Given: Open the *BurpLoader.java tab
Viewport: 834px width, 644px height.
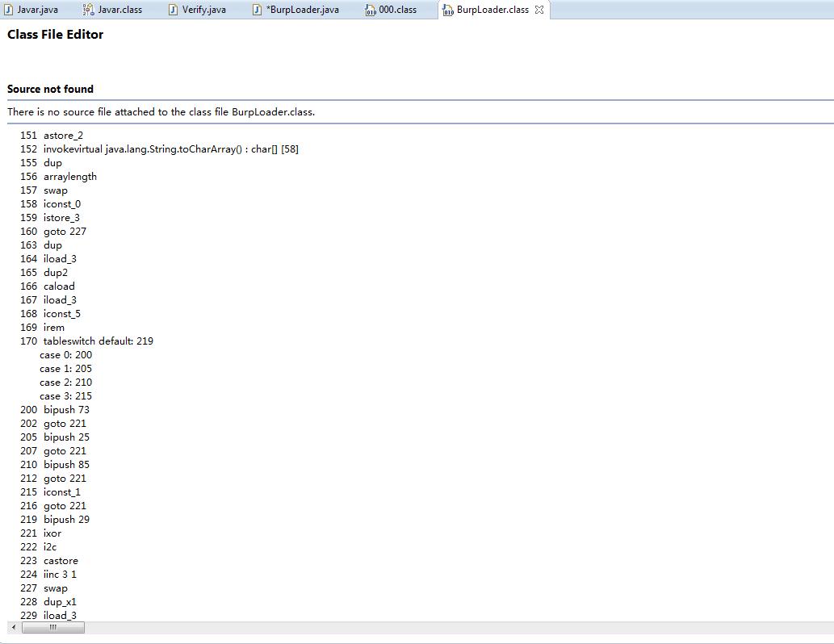Looking at the screenshot, I should pyautogui.click(x=302, y=10).
